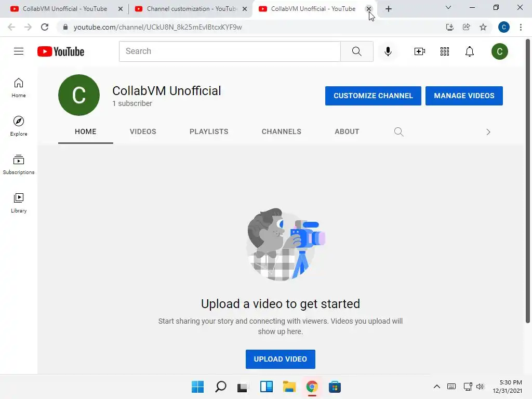Switch to the CHANNELS tab

pyautogui.click(x=281, y=131)
